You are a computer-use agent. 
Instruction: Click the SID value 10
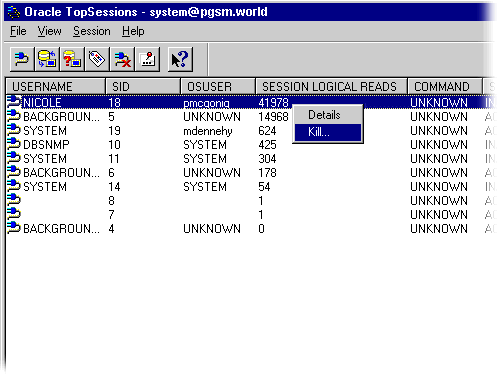coord(114,145)
